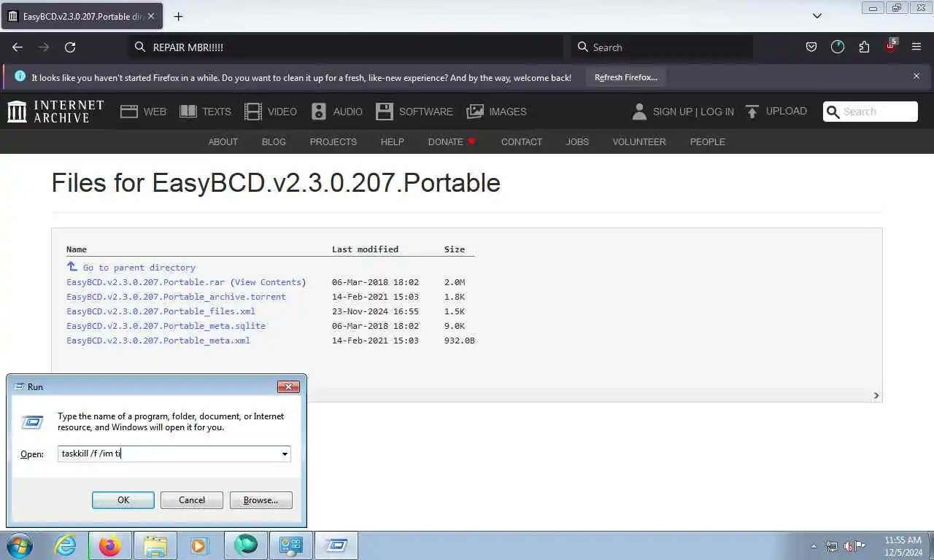This screenshot has height=560, width=934.
Task: Click the browser Search box
Action: pos(661,47)
